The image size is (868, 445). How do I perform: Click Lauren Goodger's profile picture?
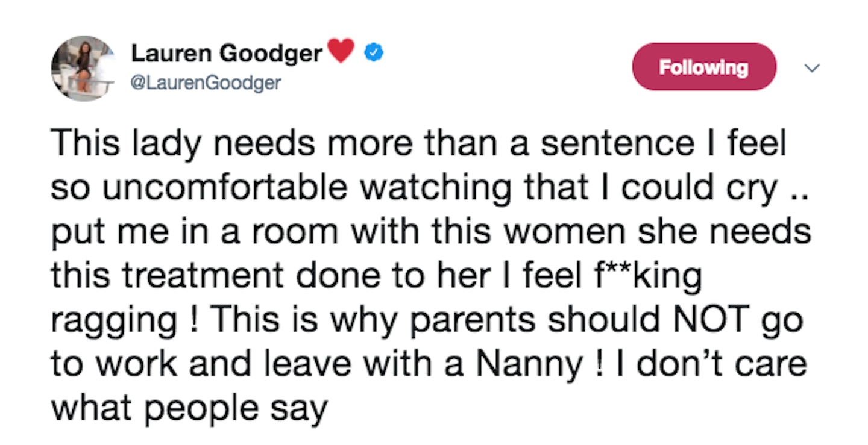click(83, 68)
